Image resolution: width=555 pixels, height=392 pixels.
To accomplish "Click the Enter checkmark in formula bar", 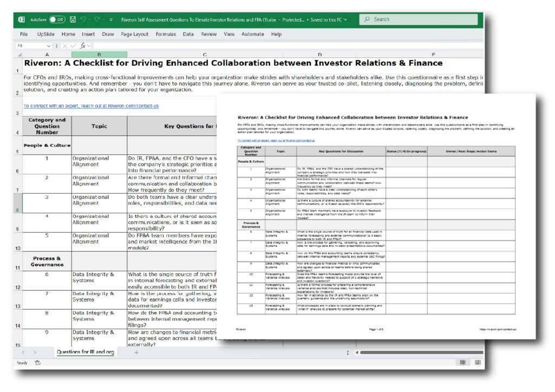I will (73, 45).
